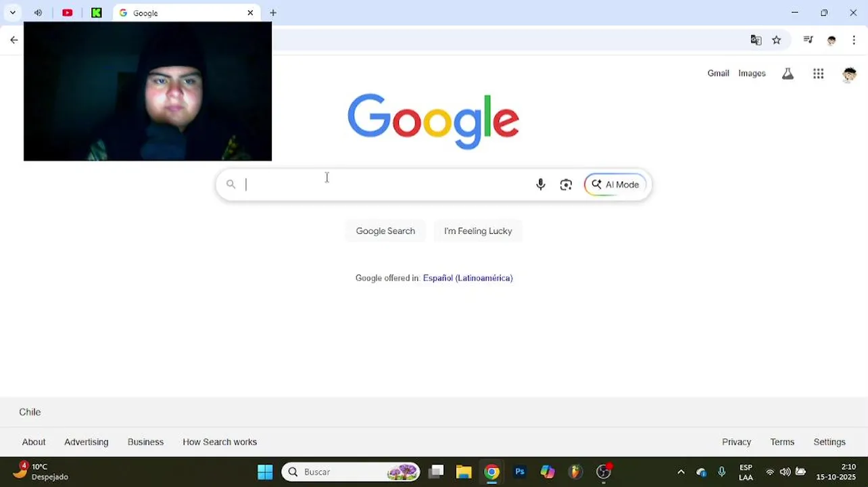Click the Chile location text
868x487 pixels.
point(30,412)
